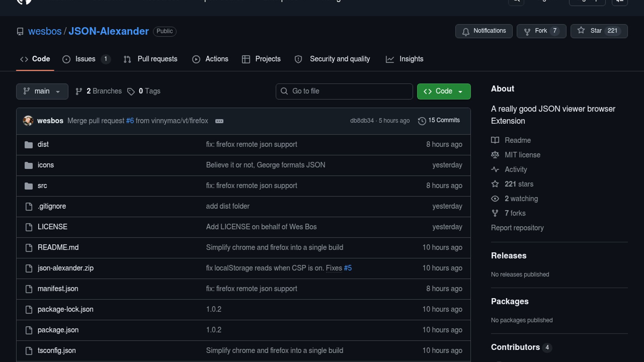Click the 2 watching eye icon
This screenshot has width=644, height=362.
(495, 199)
